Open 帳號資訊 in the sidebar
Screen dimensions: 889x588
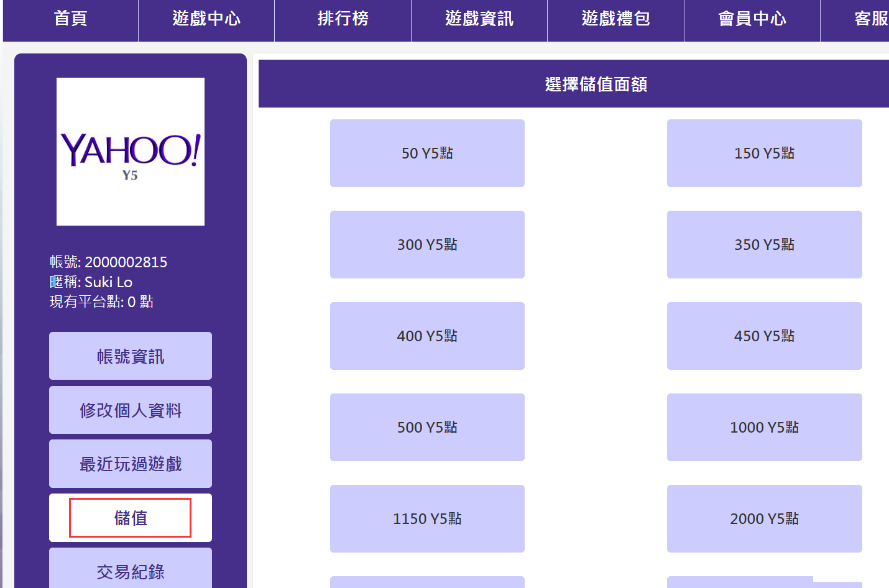click(x=130, y=356)
